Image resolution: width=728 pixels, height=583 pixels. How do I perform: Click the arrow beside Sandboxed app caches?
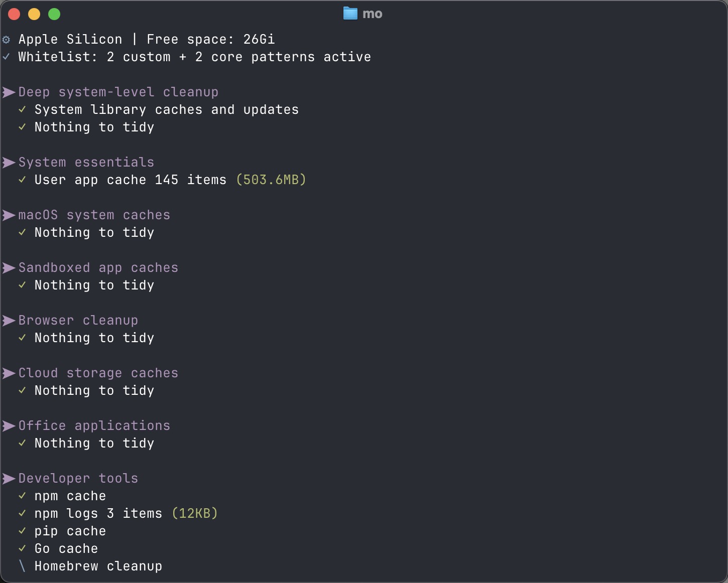click(x=9, y=268)
